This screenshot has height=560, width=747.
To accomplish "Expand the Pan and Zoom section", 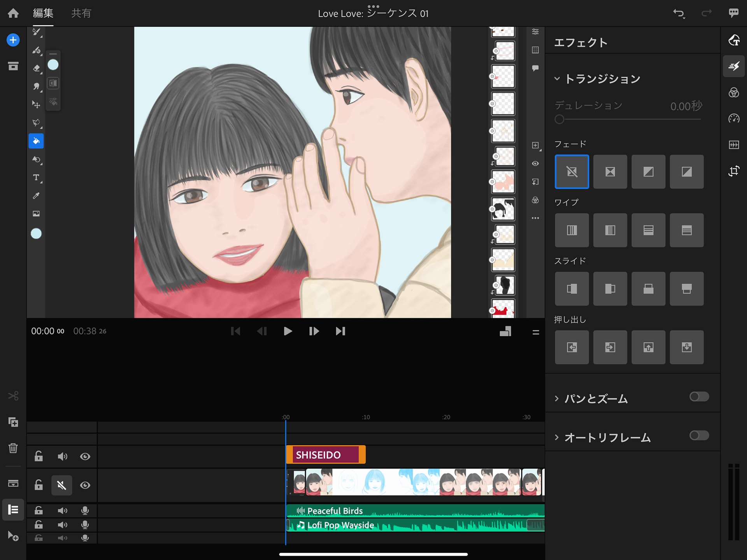I will tap(557, 398).
